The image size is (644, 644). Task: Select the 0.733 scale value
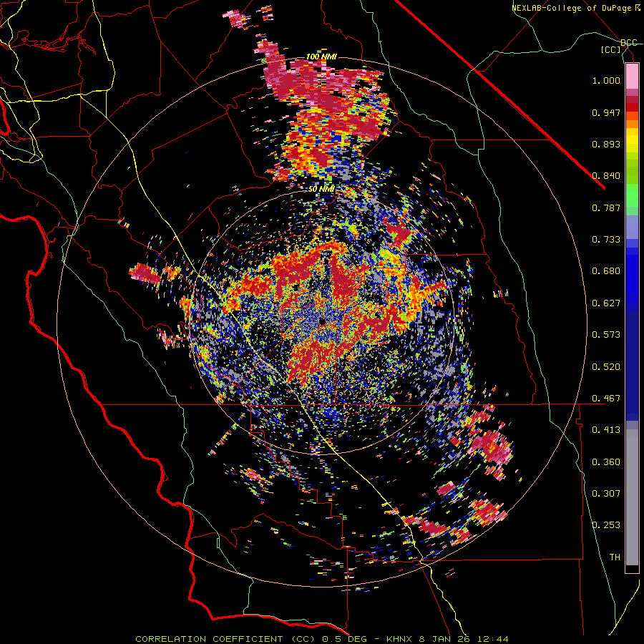point(606,240)
